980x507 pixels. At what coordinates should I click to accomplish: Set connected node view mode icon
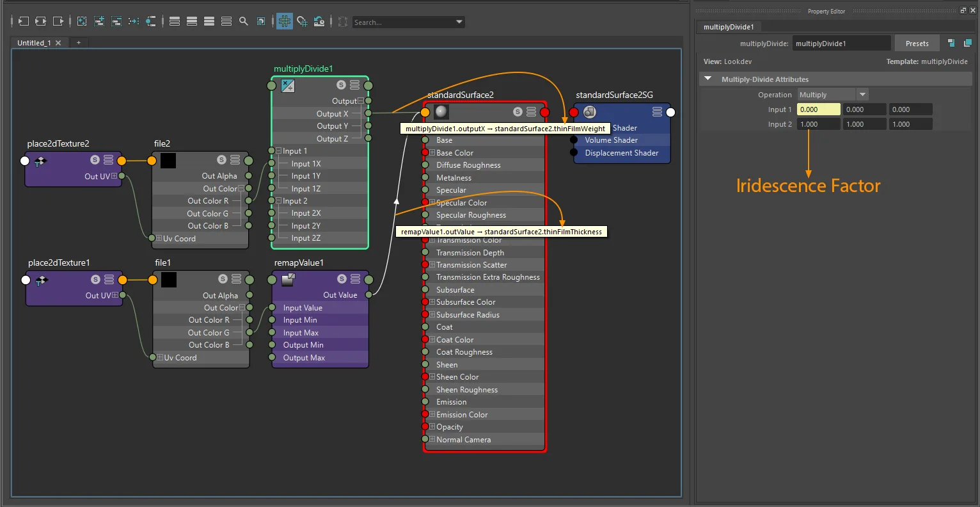[x=192, y=21]
